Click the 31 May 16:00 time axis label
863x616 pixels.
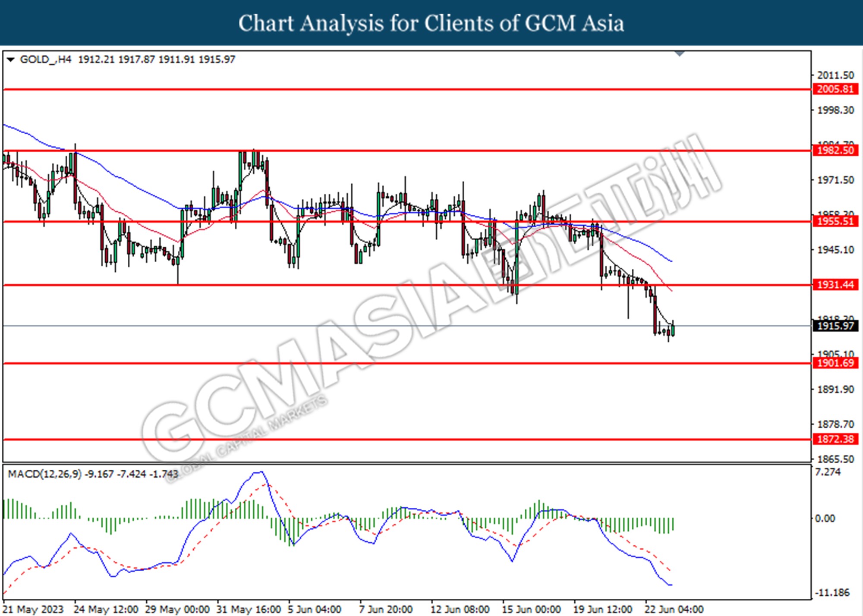249,610
